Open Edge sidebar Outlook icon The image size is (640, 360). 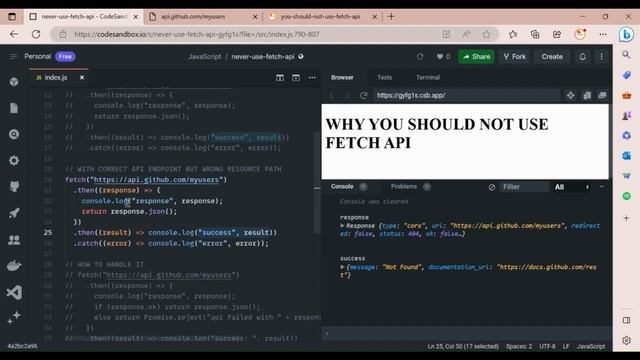click(627, 156)
